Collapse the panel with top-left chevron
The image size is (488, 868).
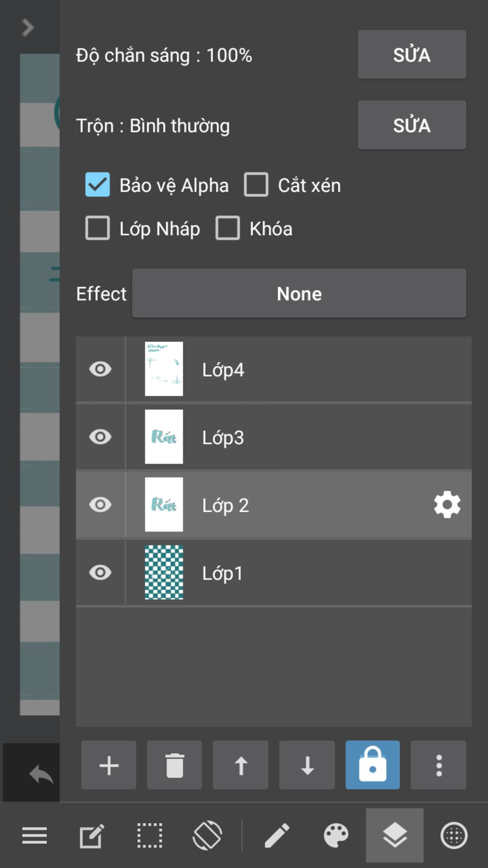pos(28,28)
